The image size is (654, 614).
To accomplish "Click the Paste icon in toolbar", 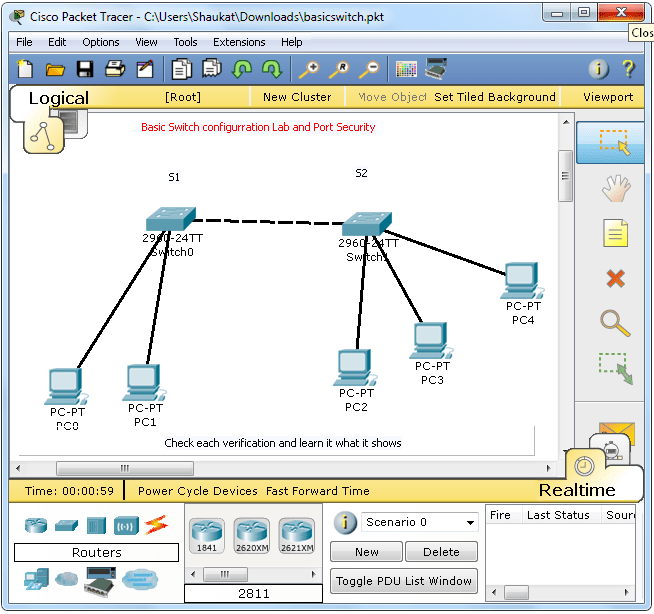I will (x=212, y=69).
